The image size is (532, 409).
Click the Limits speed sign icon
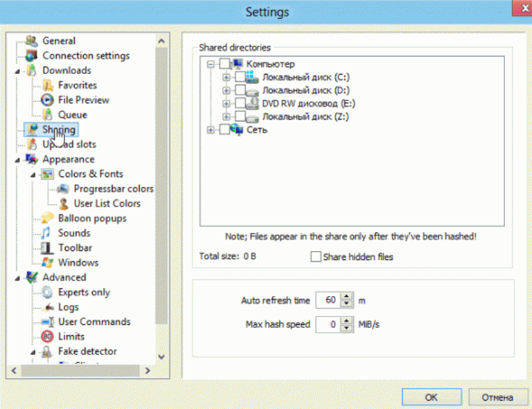47,337
